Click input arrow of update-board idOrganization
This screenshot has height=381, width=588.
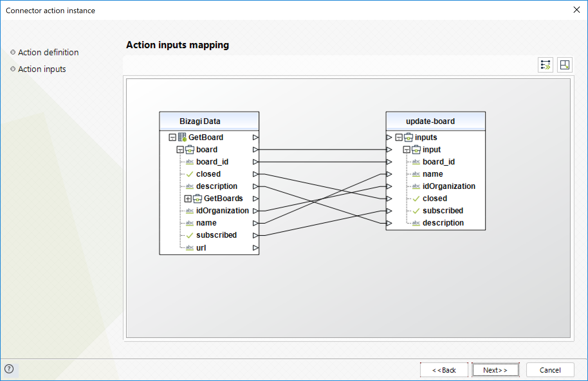[389, 186]
